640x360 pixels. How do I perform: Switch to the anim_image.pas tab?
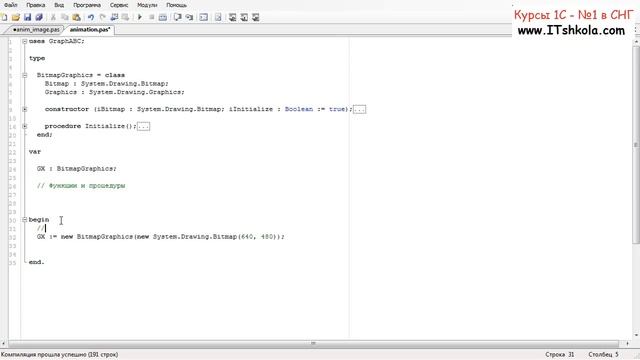36,30
